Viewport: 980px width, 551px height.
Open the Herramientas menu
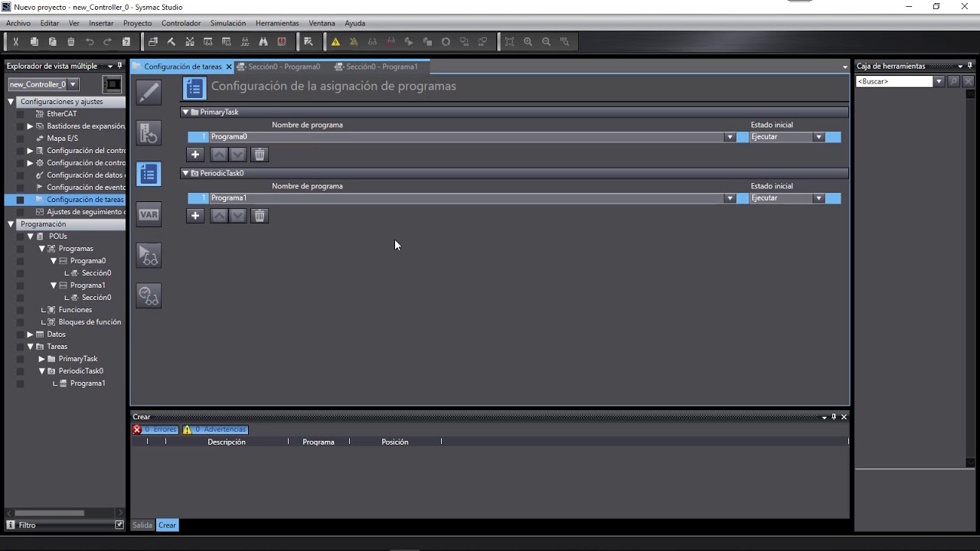pos(277,23)
